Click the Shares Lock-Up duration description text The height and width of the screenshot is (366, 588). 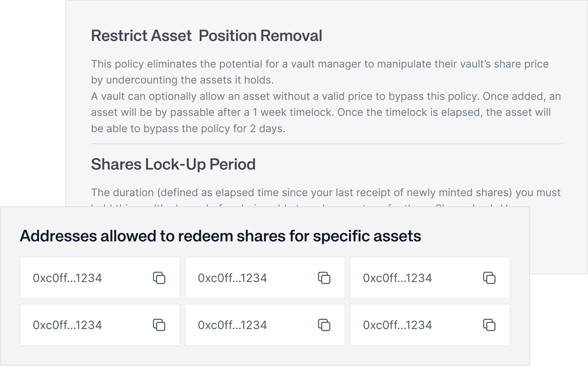coord(326,193)
